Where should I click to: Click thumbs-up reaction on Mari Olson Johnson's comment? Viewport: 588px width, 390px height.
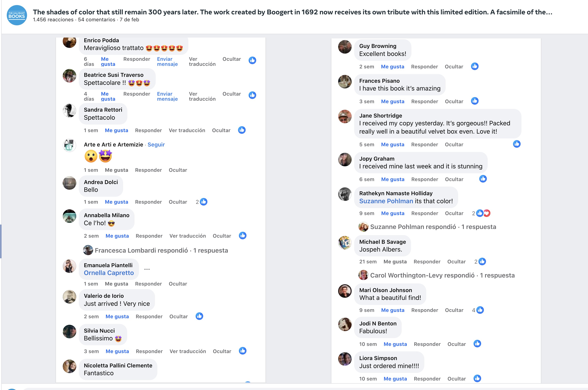(480, 310)
